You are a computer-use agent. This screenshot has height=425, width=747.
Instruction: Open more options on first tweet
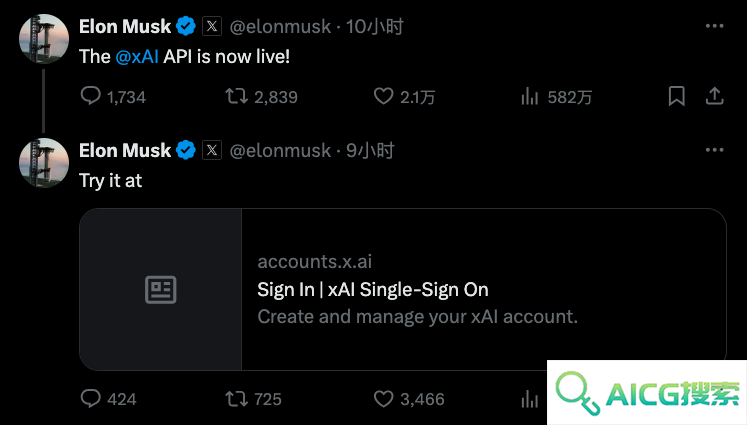[x=715, y=26]
